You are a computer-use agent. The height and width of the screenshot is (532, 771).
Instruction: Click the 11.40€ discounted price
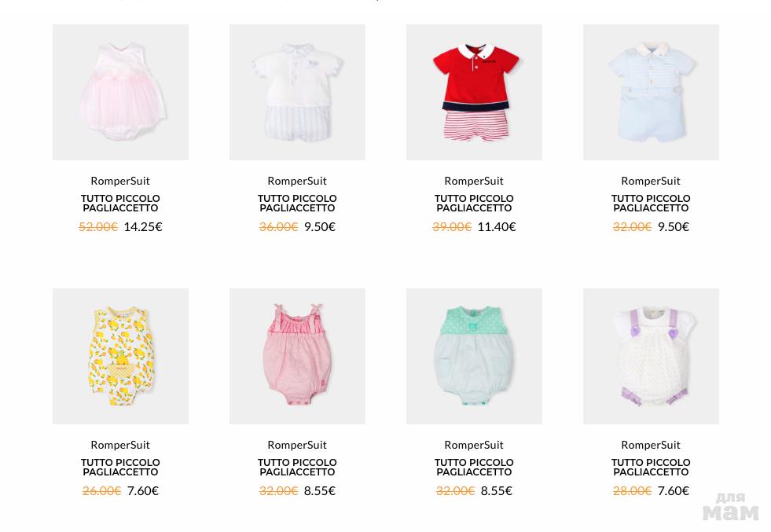497,226
